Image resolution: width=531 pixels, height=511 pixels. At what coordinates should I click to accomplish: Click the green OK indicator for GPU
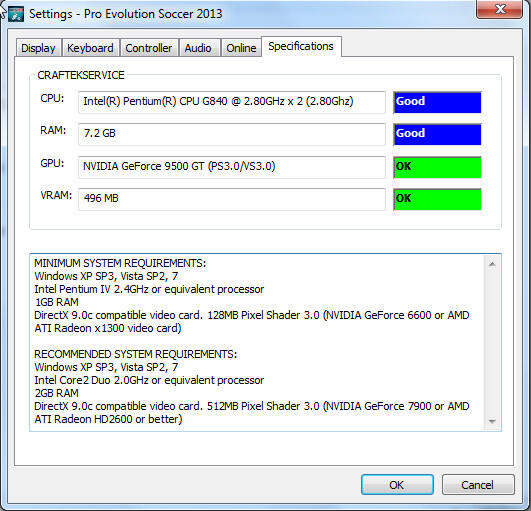[x=437, y=167]
